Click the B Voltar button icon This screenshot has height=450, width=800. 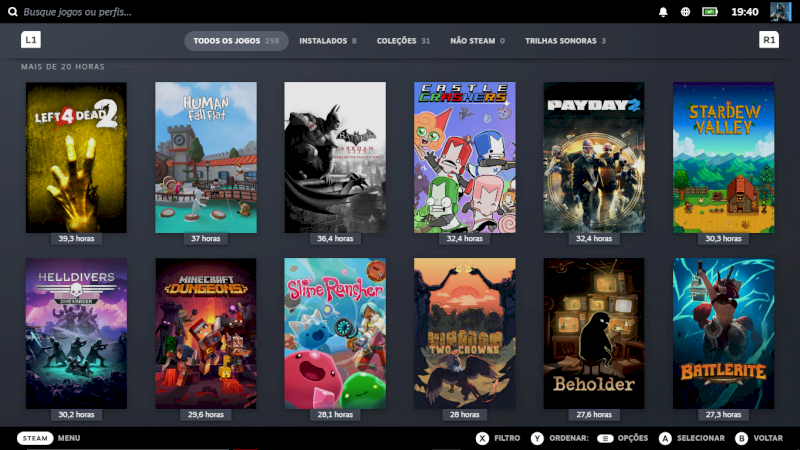click(741, 438)
